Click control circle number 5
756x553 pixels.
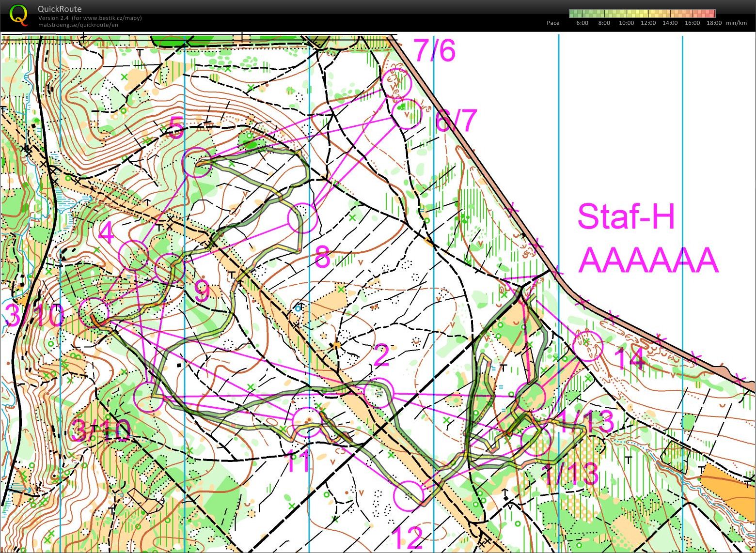pos(197,163)
